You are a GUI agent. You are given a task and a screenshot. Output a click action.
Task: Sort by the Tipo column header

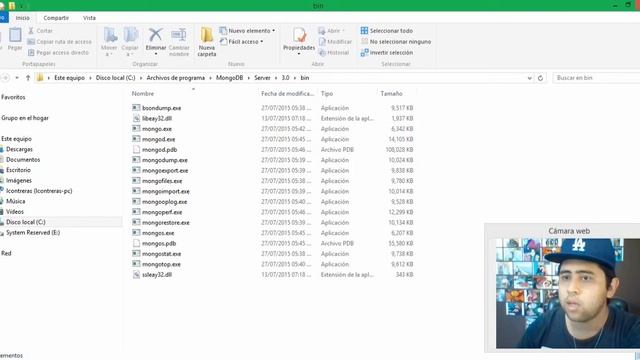[x=327, y=93]
